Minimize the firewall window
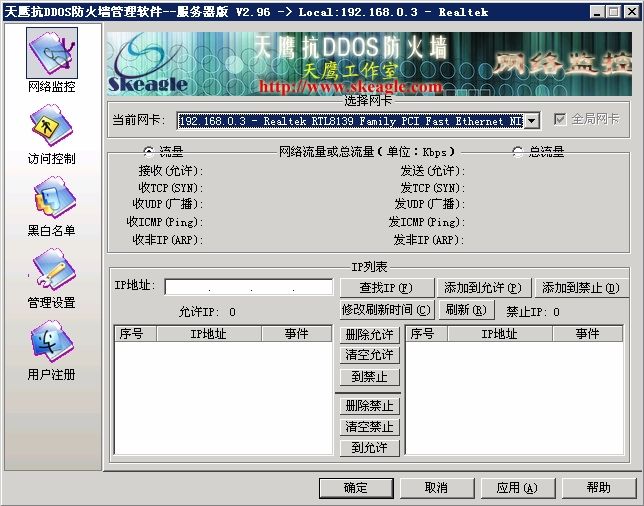 pyautogui.click(x=598, y=12)
